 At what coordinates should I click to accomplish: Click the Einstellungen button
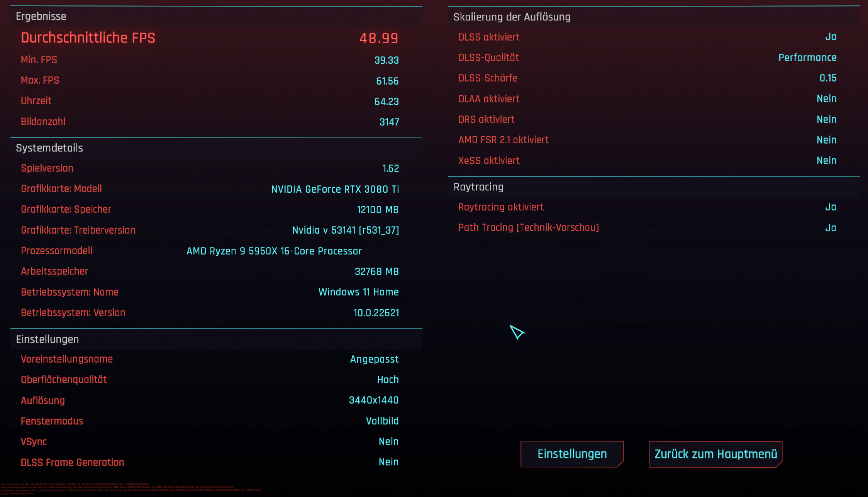572,454
